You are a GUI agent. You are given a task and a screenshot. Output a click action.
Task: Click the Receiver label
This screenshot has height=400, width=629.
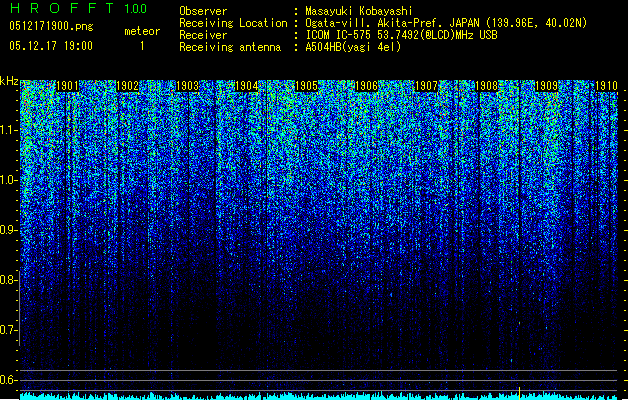pos(203,35)
